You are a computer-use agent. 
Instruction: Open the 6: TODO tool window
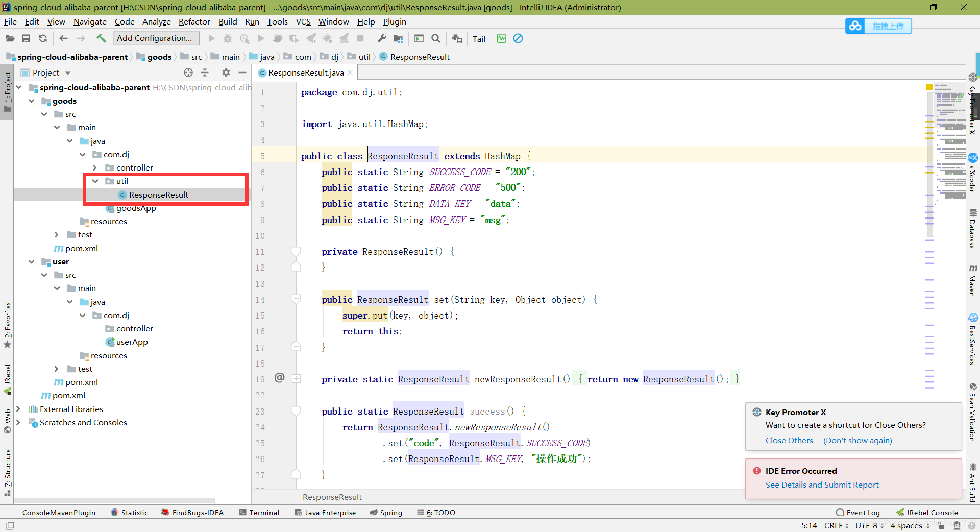[436, 513]
